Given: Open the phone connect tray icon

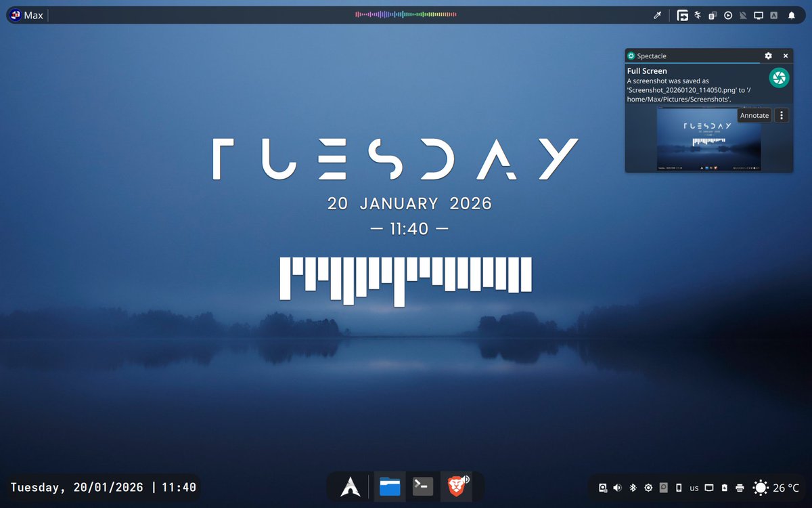Looking at the screenshot, I should (x=679, y=488).
